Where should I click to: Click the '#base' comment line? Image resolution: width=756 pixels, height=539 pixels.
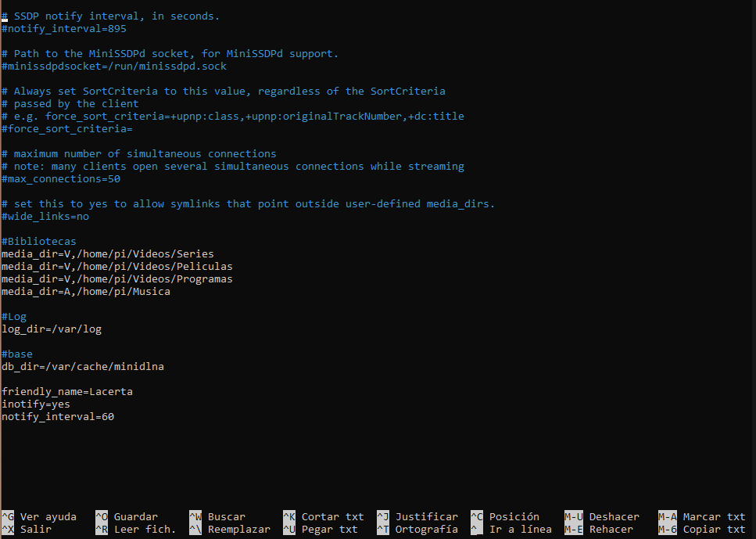(17, 354)
